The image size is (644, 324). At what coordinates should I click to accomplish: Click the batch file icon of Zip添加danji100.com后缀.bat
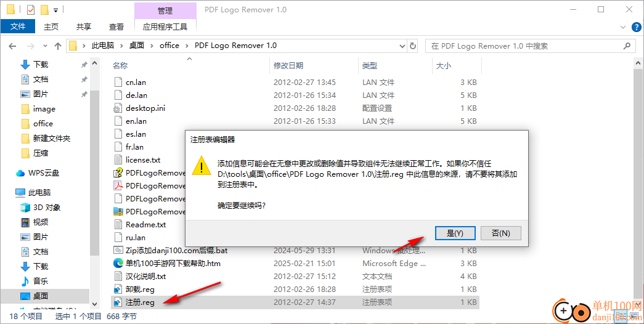[118, 250]
